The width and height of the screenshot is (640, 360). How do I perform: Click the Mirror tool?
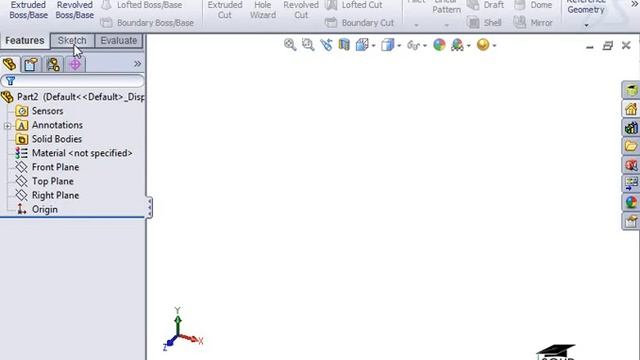tap(533, 22)
